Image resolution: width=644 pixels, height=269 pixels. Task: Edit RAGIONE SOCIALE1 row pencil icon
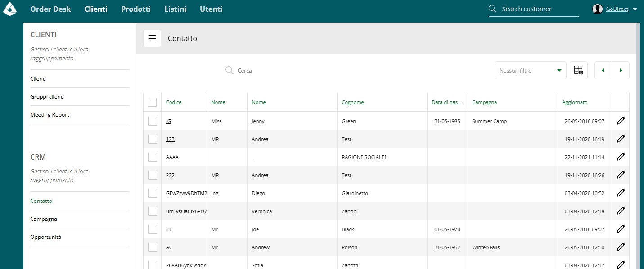click(x=621, y=157)
